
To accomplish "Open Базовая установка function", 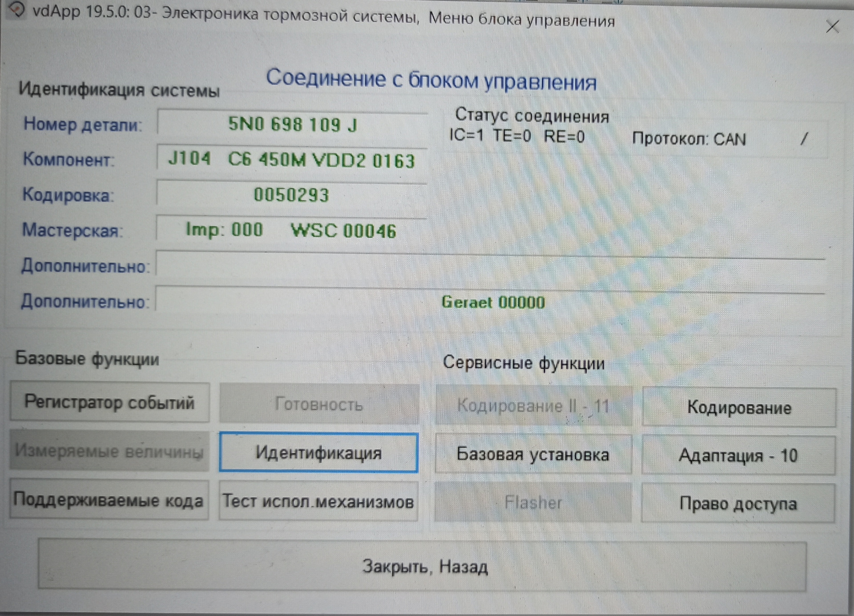I will (x=533, y=454).
